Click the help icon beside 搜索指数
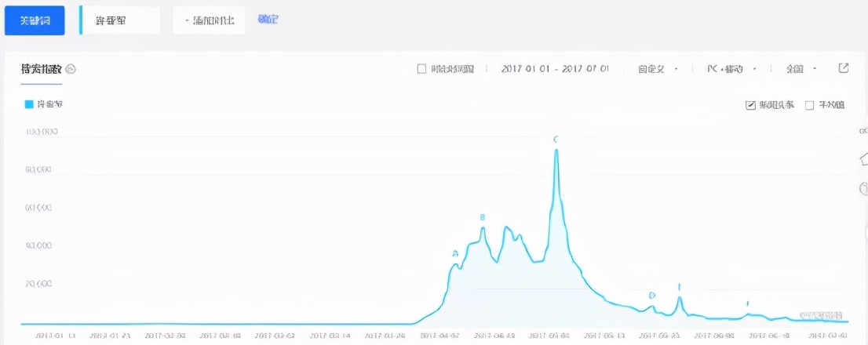The width and height of the screenshot is (868, 345). point(71,69)
